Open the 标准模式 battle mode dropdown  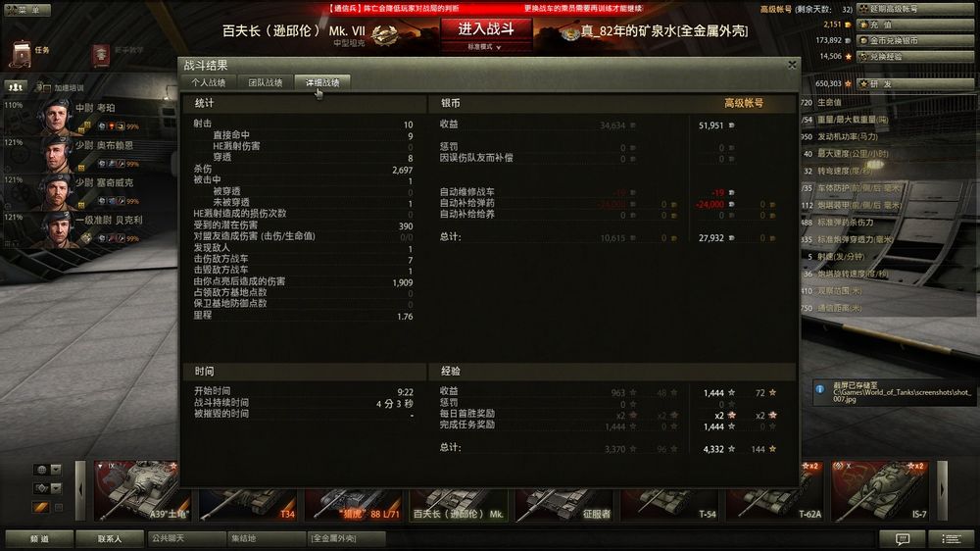(485, 47)
